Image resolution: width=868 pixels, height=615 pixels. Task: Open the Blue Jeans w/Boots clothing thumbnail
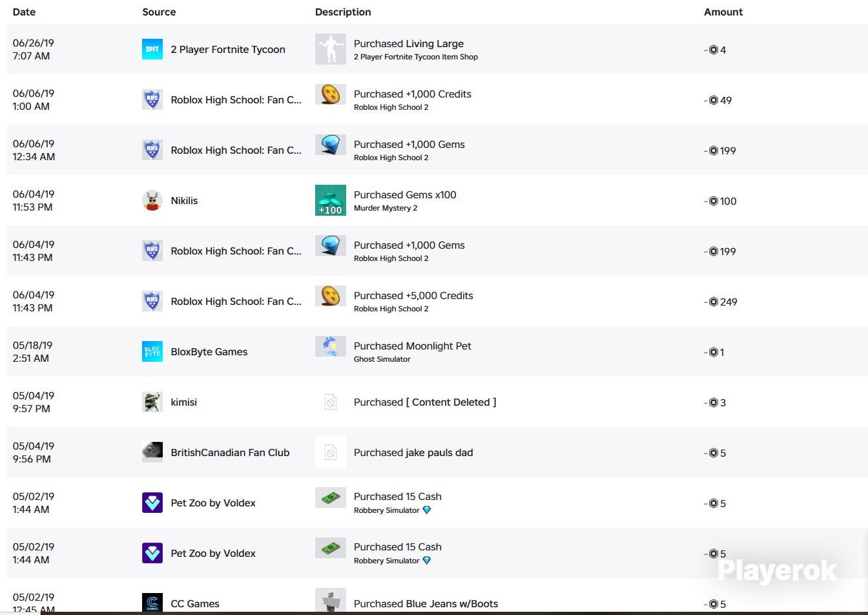point(331,601)
